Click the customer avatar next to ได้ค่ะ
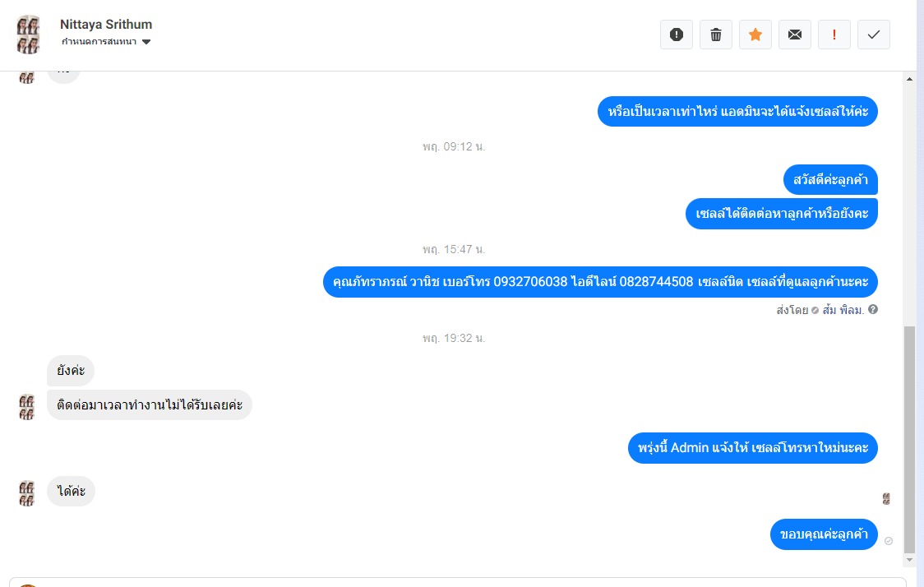 point(27,493)
